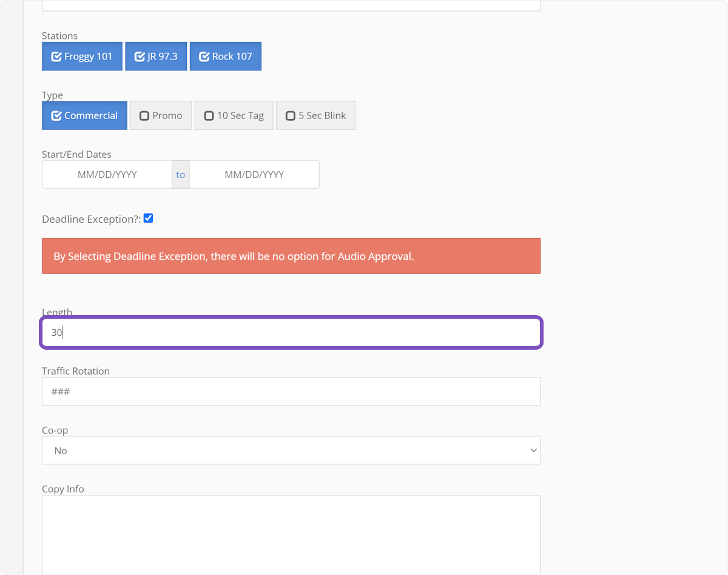Click the Co-op dropdown chevron arrow
This screenshot has height=575, width=728.
(x=533, y=451)
